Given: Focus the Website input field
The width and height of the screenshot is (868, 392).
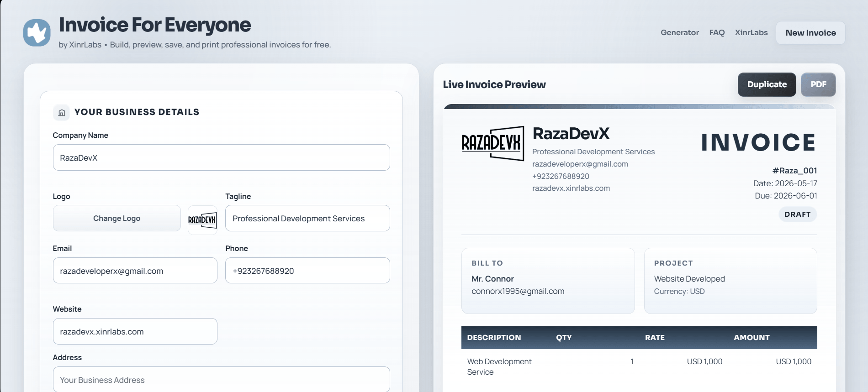Looking at the screenshot, I should pos(135,331).
